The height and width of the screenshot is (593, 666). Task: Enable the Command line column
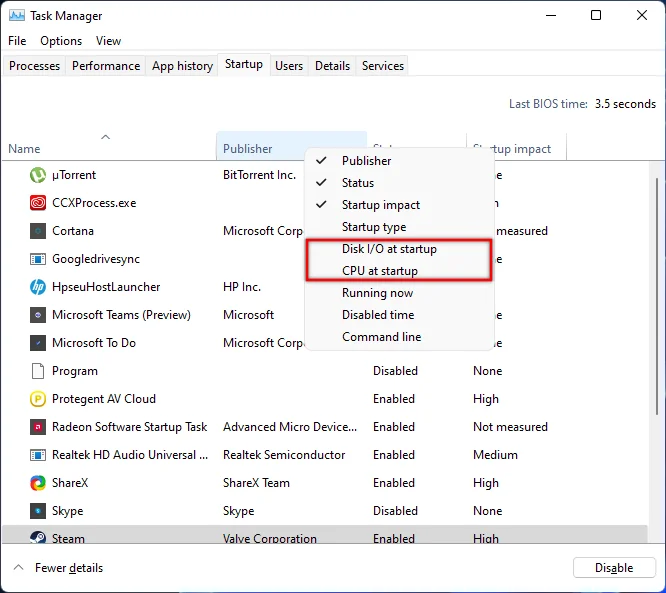pos(399,337)
